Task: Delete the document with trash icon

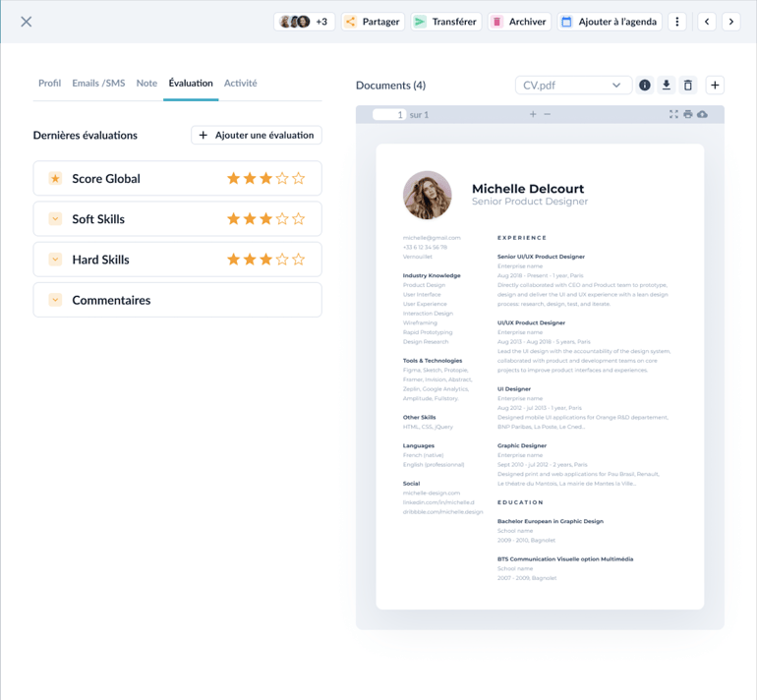Action: 688,86
